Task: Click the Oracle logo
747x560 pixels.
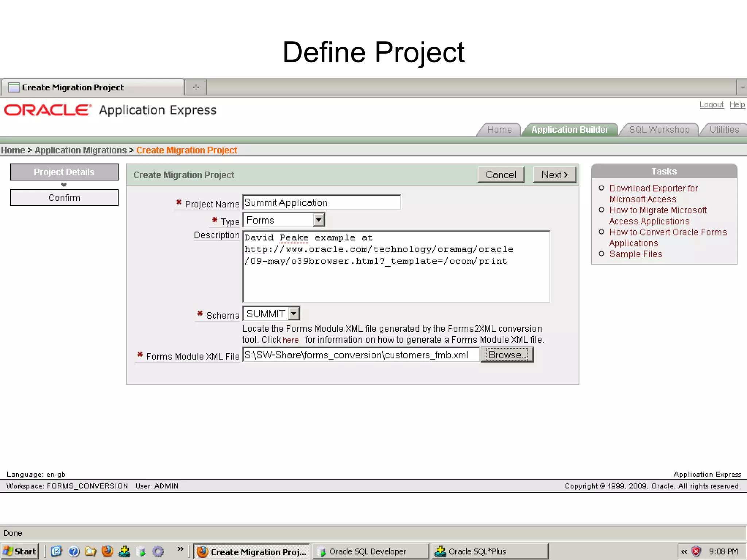Action: [x=48, y=110]
